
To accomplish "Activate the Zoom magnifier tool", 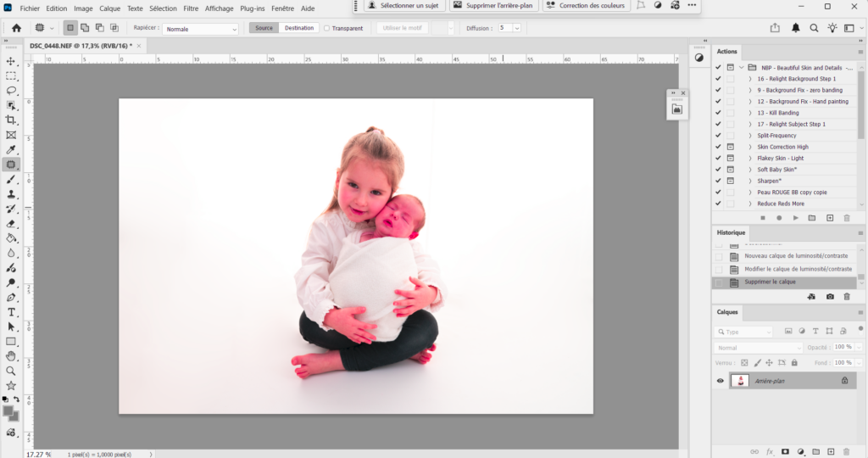I will coord(11,371).
